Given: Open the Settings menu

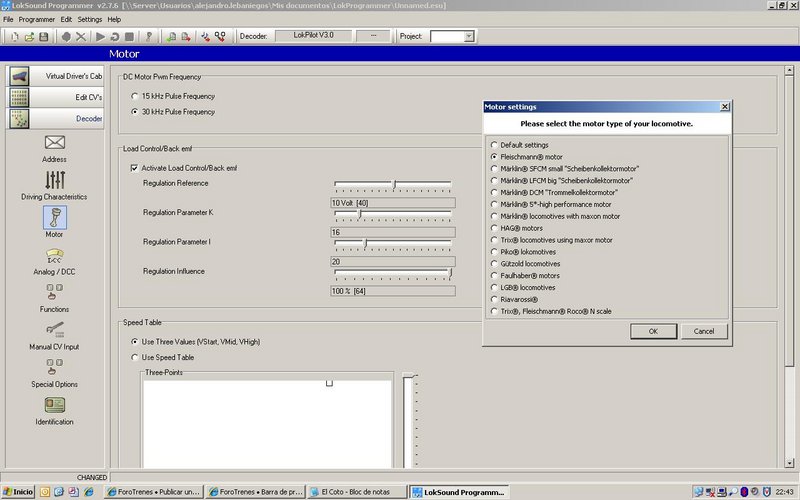Looking at the screenshot, I should tap(90, 19).
